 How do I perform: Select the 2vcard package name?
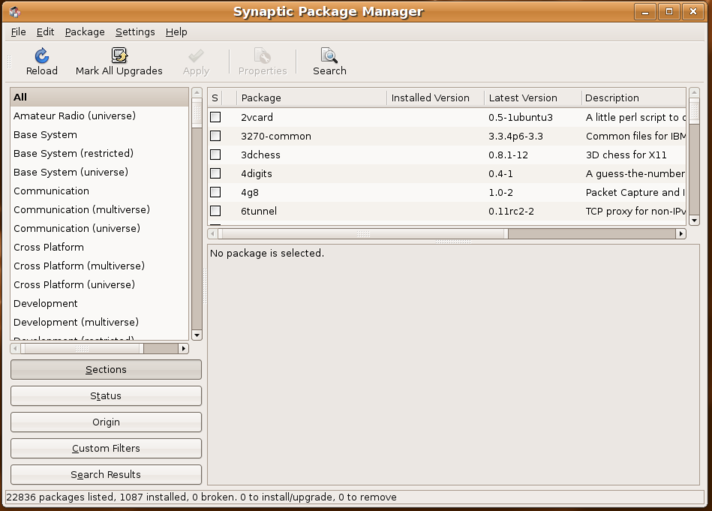[x=257, y=117]
